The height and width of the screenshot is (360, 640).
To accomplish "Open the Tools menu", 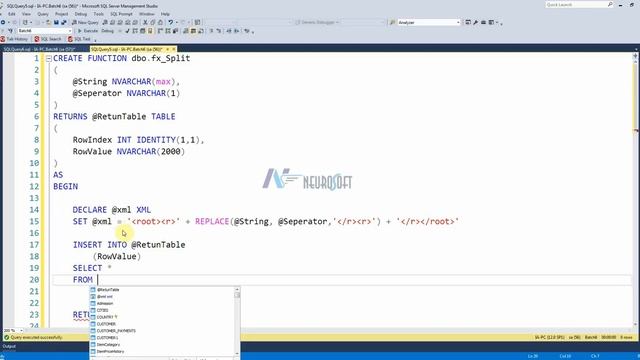I will (99, 14).
